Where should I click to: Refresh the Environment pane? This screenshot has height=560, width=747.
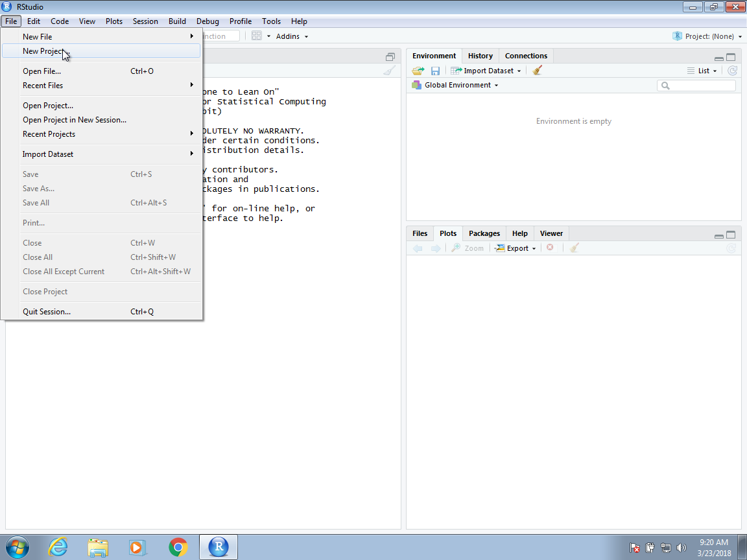(732, 71)
